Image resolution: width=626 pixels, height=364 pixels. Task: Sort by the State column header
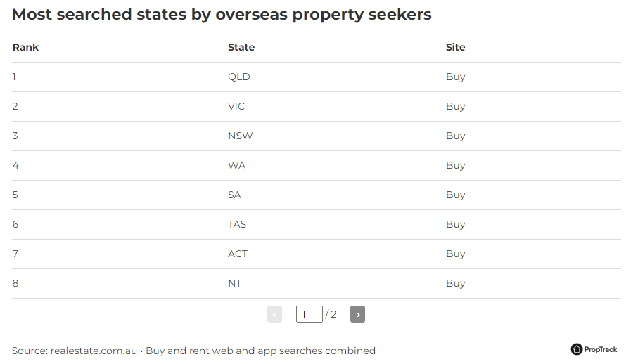tap(241, 47)
